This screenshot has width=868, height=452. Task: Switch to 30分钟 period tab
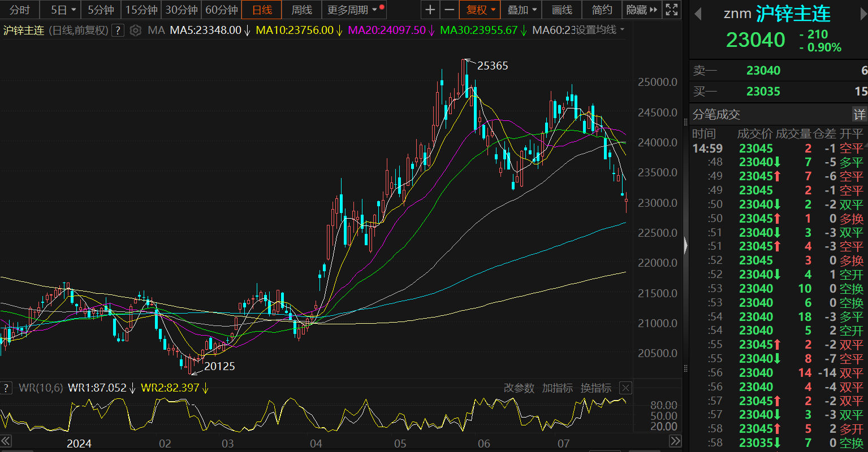[x=181, y=10]
